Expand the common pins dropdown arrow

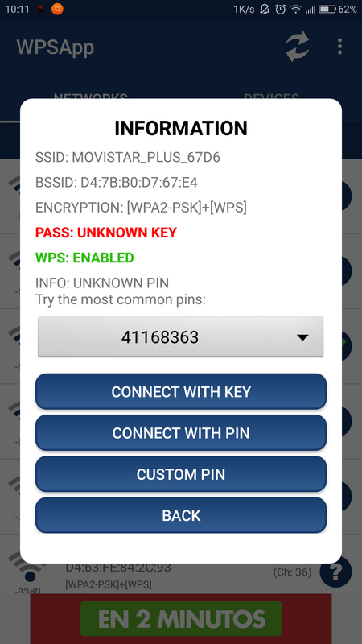coord(302,337)
